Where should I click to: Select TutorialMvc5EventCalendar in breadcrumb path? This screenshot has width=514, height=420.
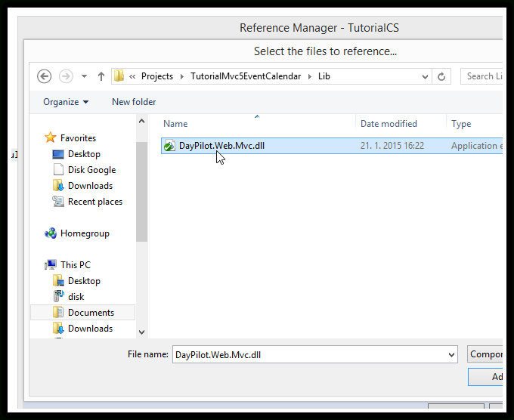coord(246,76)
